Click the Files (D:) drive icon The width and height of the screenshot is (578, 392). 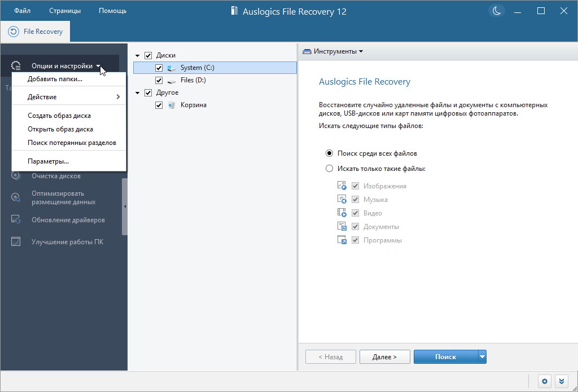(x=172, y=80)
